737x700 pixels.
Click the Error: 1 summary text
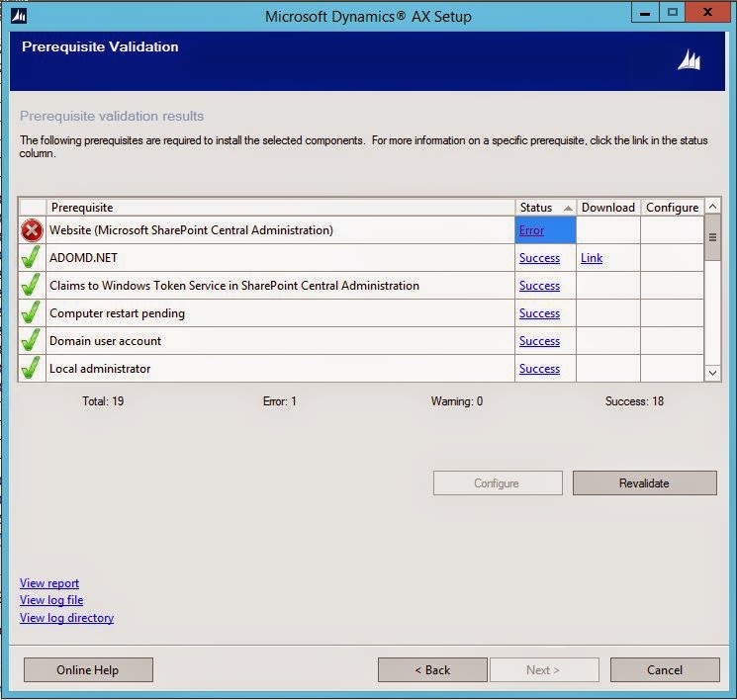(x=279, y=401)
